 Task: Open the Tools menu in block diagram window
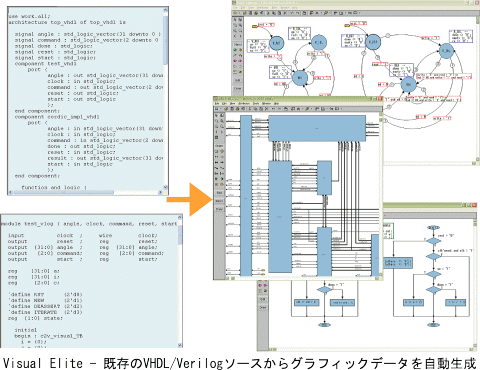(256, 103)
